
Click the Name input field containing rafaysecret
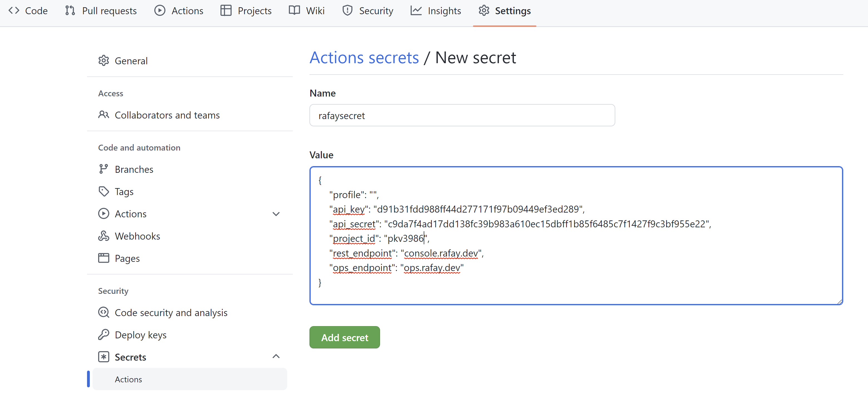(x=462, y=115)
